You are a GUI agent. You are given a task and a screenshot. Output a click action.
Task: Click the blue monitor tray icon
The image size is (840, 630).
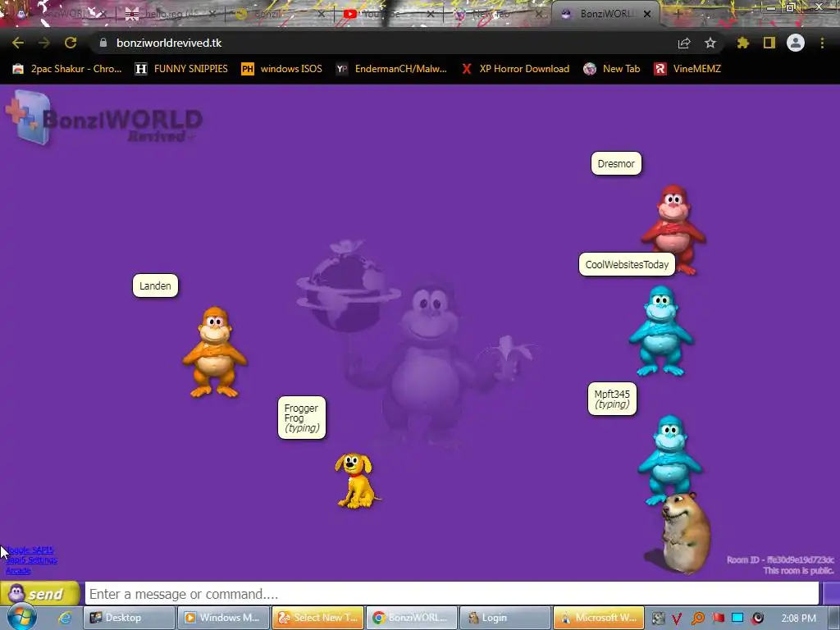click(x=737, y=619)
